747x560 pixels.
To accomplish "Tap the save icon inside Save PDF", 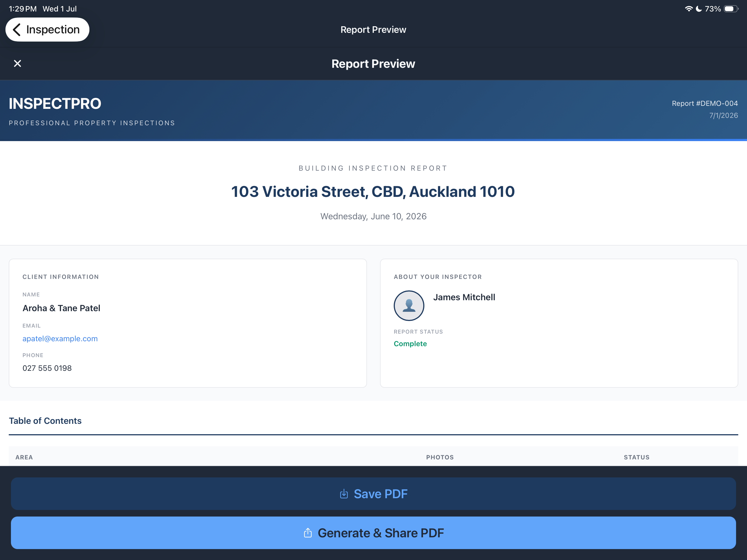I will click(x=344, y=494).
